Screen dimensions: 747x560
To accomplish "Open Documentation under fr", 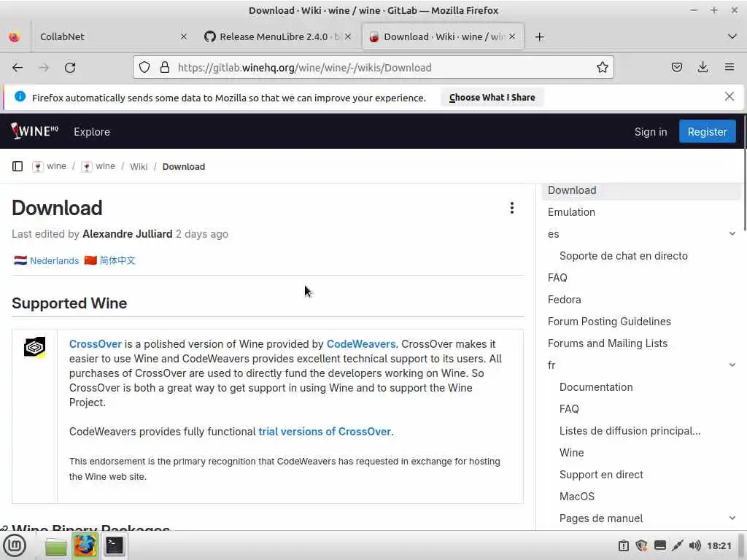I will tap(596, 387).
